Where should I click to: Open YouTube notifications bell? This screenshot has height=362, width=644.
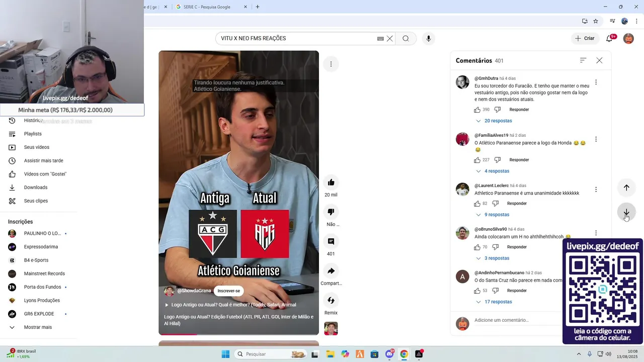609,39
